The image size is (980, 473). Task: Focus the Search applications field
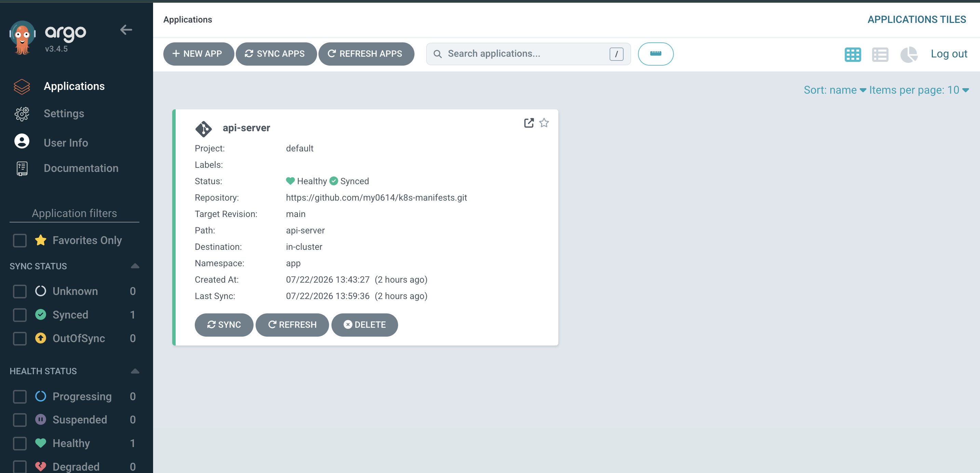coord(528,54)
